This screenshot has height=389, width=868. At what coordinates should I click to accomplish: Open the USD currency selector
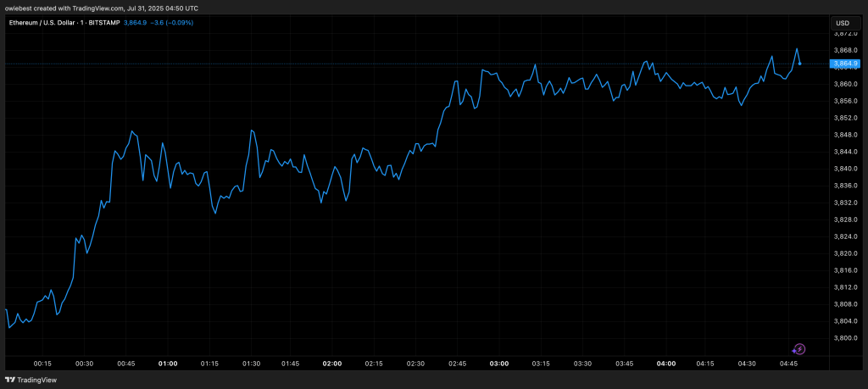[843, 23]
